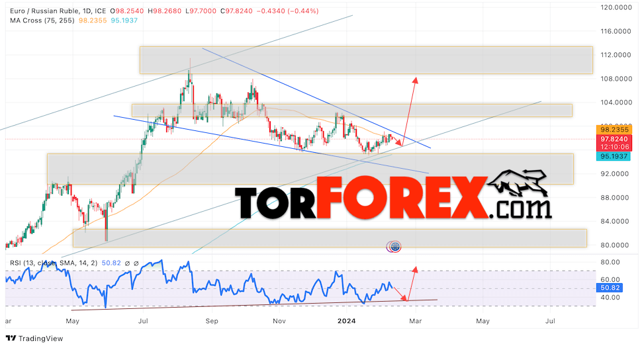Click the 92.0000 price axis label
The image size is (644, 348).
614,174
